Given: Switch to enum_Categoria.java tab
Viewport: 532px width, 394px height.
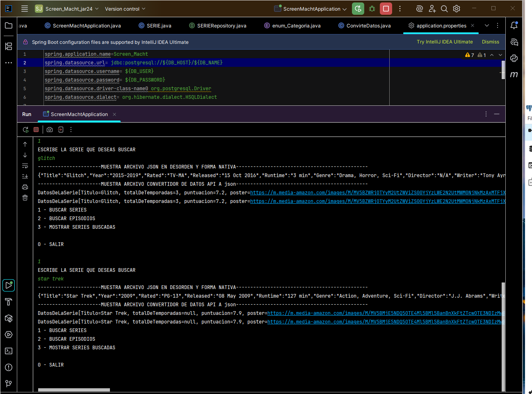Looking at the screenshot, I should click(x=292, y=25).
